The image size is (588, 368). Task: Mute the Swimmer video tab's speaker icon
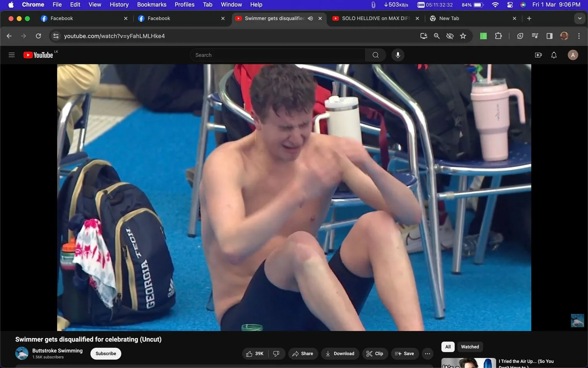click(x=310, y=18)
